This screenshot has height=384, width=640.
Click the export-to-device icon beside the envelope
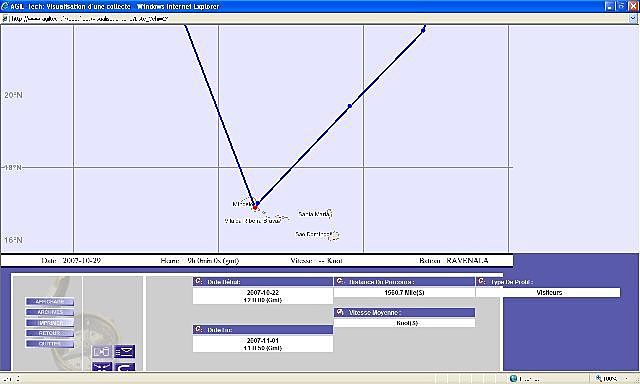[102, 351]
